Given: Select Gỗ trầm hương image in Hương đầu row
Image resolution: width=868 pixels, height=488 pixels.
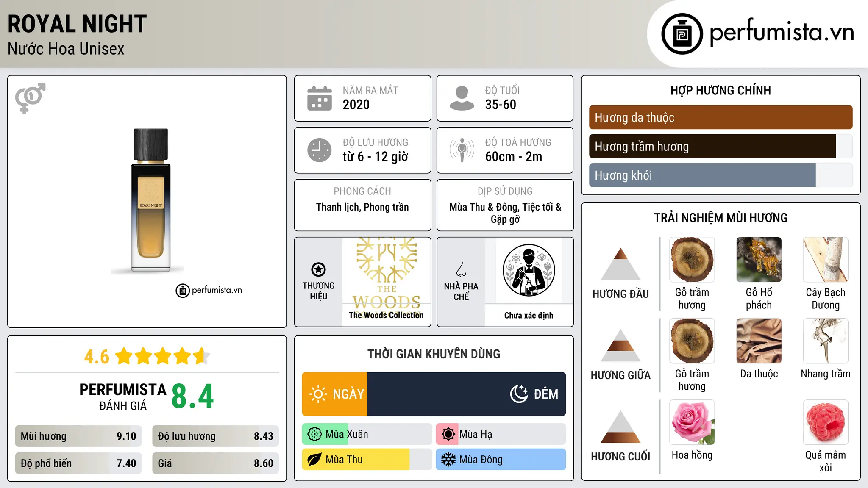Looking at the screenshot, I should [692, 260].
